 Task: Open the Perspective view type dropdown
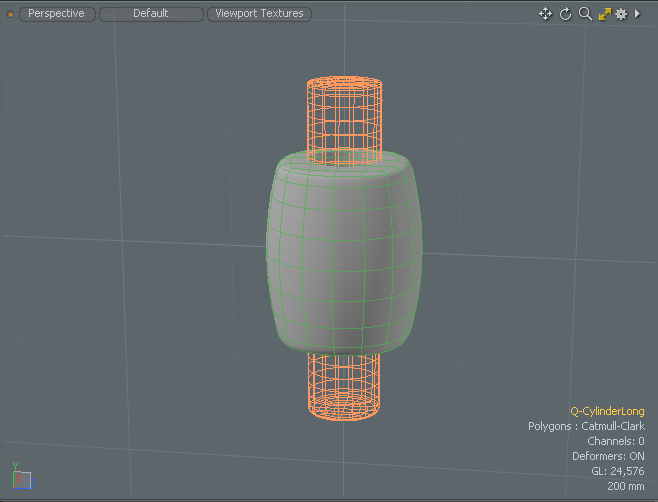[56, 14]
